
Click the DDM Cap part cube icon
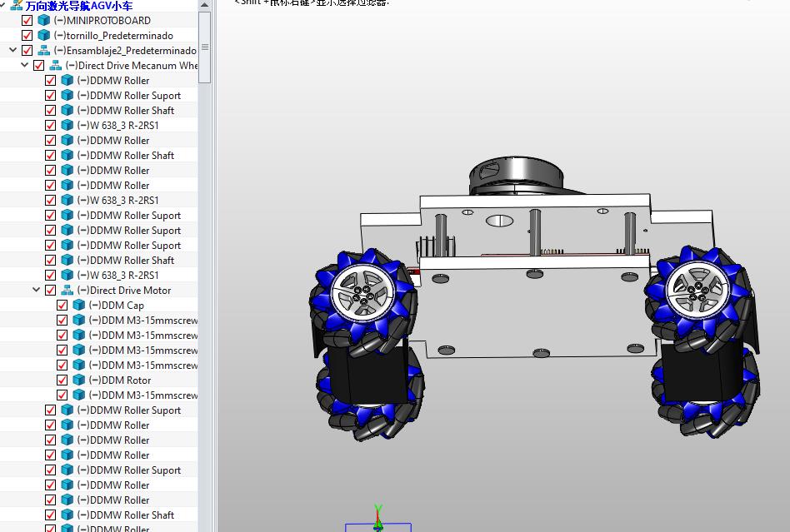[78, 305]
